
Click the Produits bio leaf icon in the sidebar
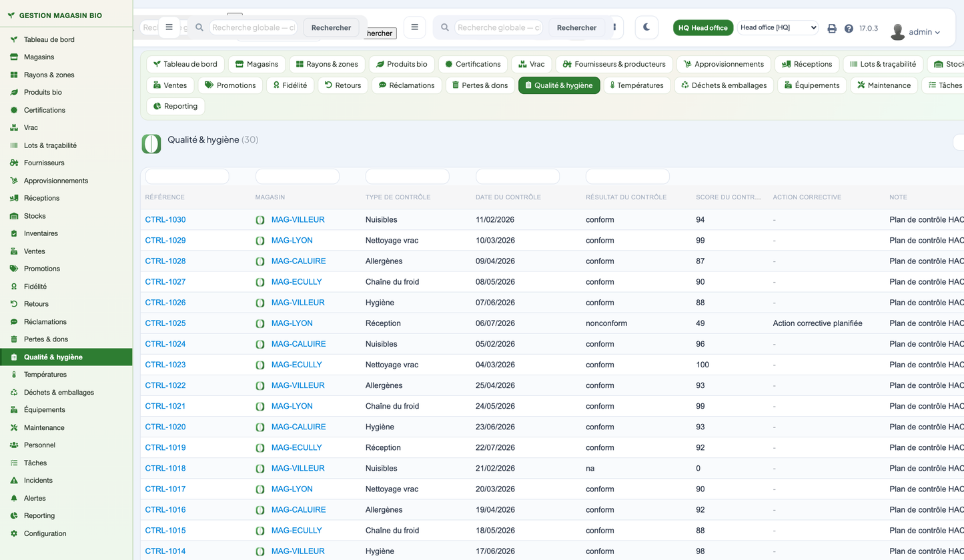14,92
